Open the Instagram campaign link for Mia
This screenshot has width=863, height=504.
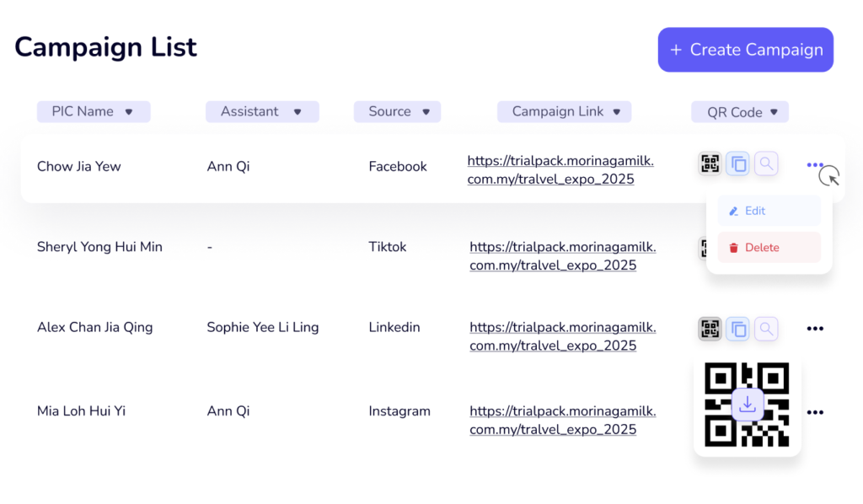click(x=562, y=421)
